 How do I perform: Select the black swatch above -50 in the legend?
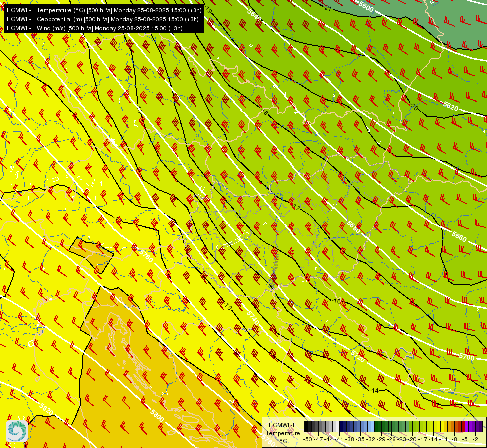[x=306, y=426]
